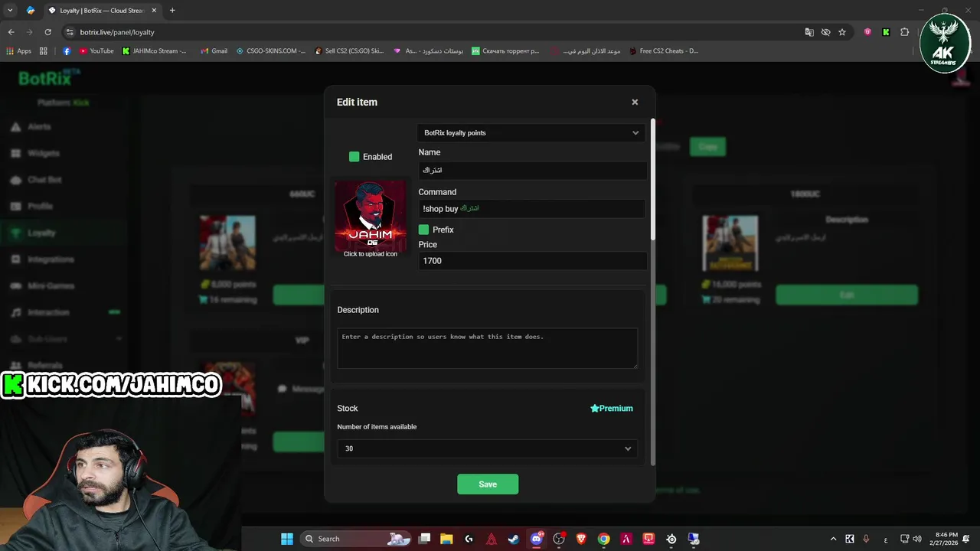Open the Apps bookmark
Screen dimensions: 980x551
[x=18, y=51]
